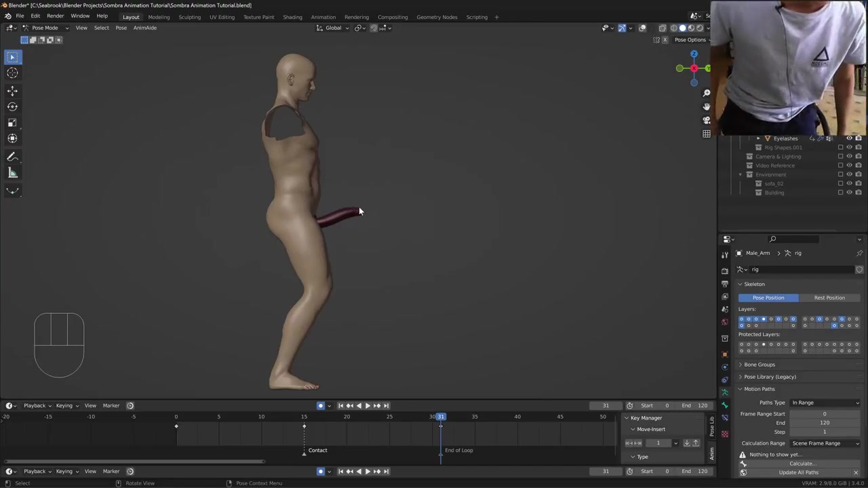Hide the Eyelashes object in outliner
This screenshot has width=868, height=488.
coord(849,138)
